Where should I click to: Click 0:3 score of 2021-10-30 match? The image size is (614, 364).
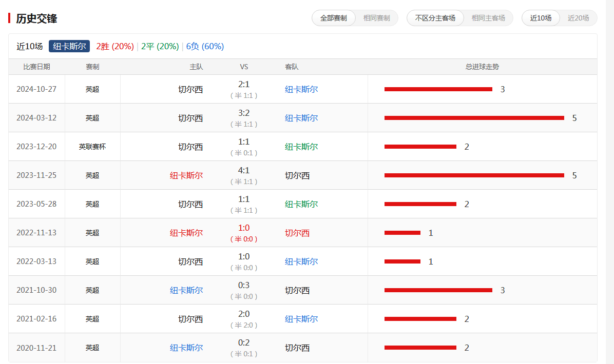tap(243, 286)
